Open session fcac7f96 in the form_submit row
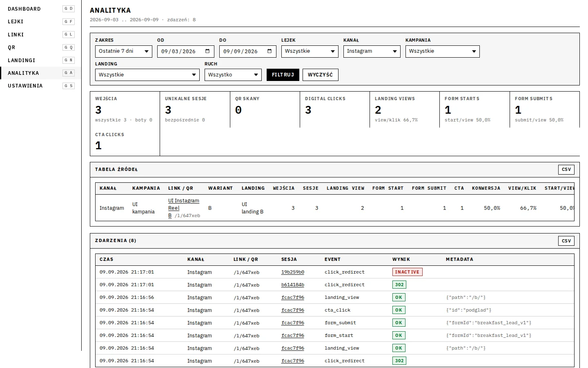588x368 pixels. (x=293, y=323)
